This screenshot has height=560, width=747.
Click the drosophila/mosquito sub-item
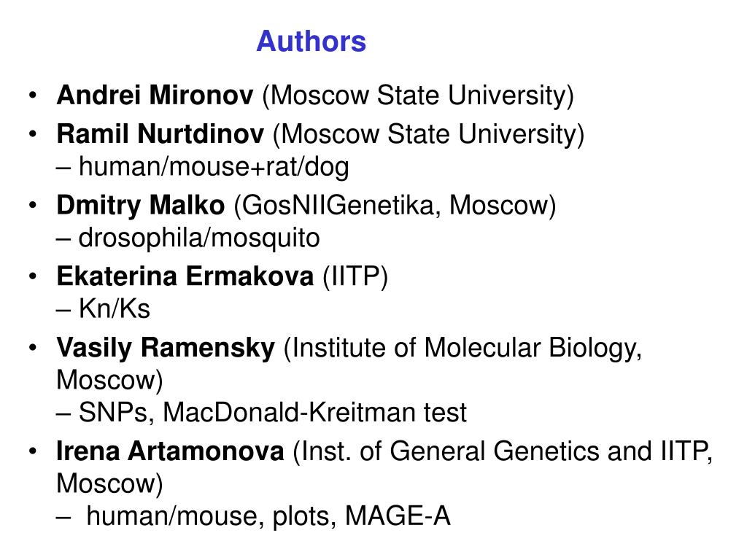pyautogui.click(x=187, y=238)
